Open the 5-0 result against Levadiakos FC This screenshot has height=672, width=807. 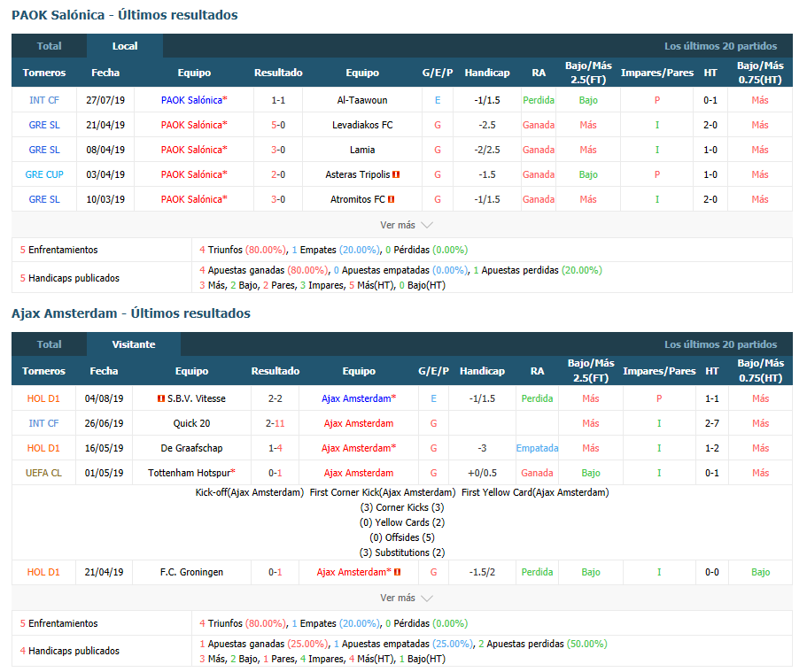point(278,125)
